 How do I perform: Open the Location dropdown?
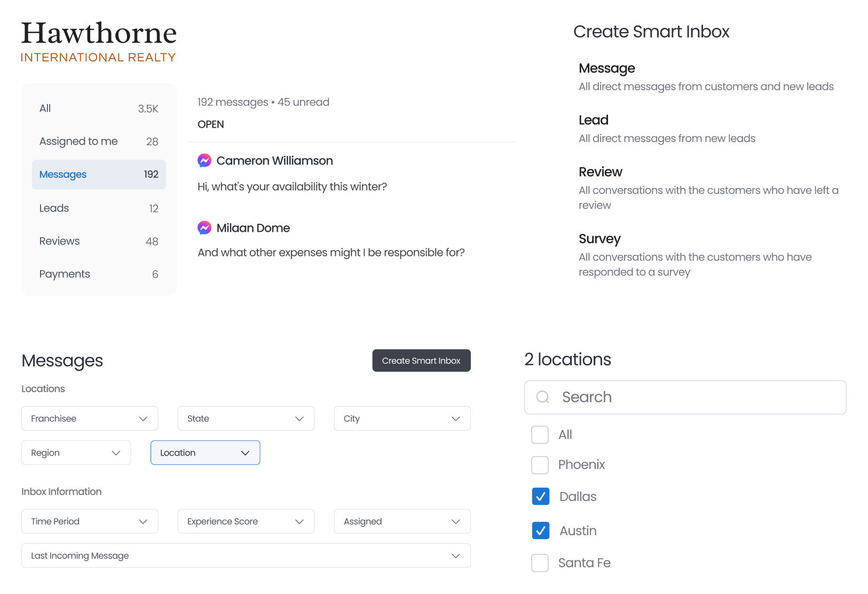[x=206, y=452]
